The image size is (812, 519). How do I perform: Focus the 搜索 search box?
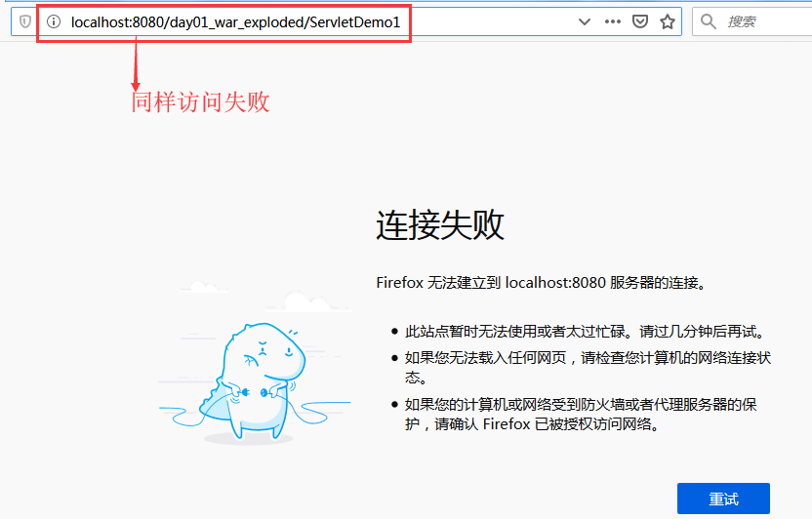click(x=753, y=21)
